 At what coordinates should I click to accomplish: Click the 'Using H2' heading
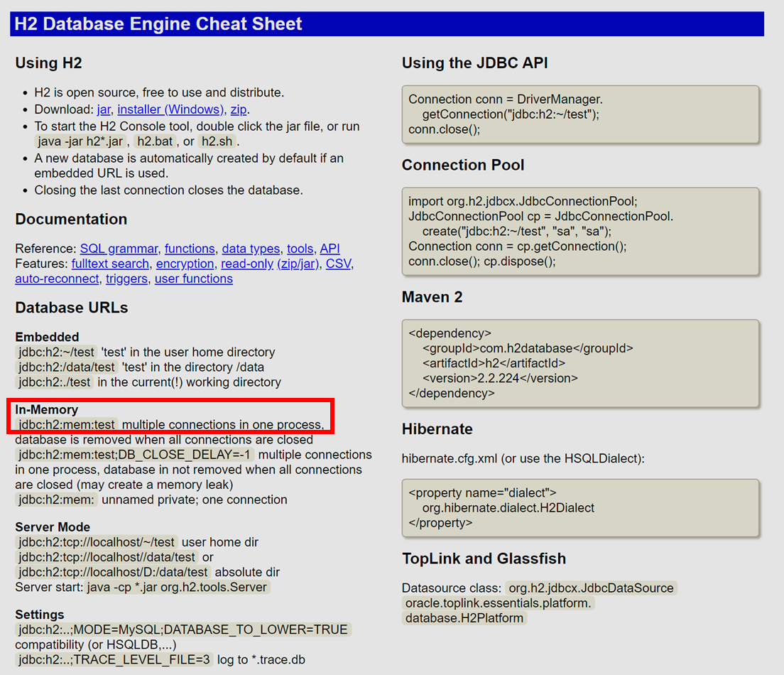coord(48,63)
